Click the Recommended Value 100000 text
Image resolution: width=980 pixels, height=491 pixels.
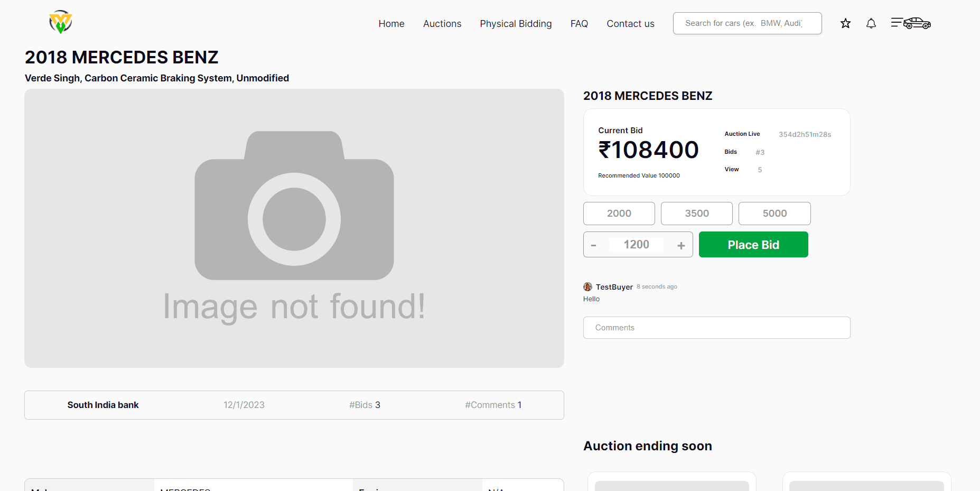click(639, 175)
